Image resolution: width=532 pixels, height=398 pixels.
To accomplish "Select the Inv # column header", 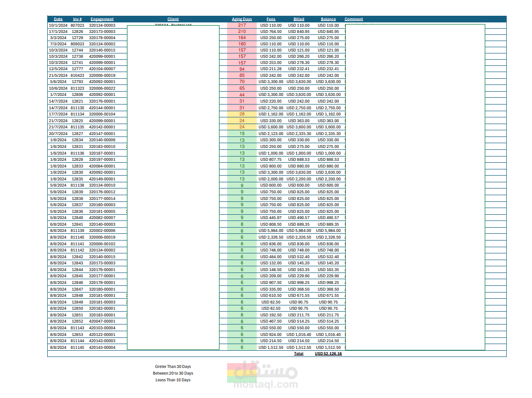I will pos(77,20).
